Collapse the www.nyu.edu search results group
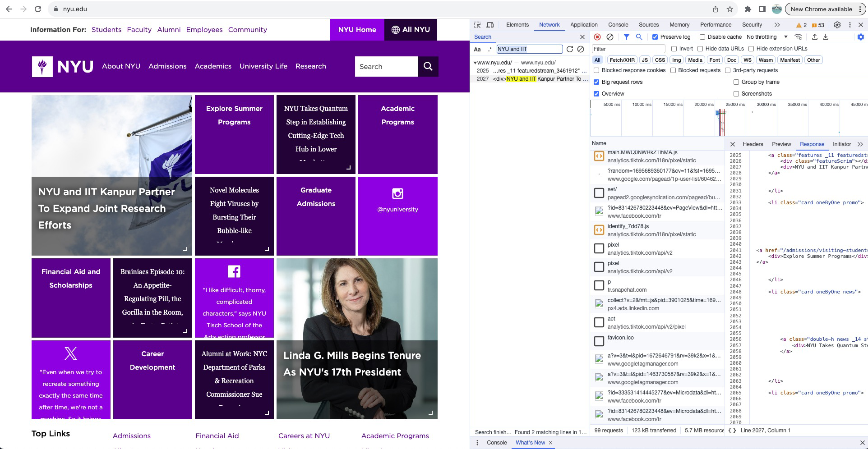The height and width of the screenshot is (449, 868). 475,63
